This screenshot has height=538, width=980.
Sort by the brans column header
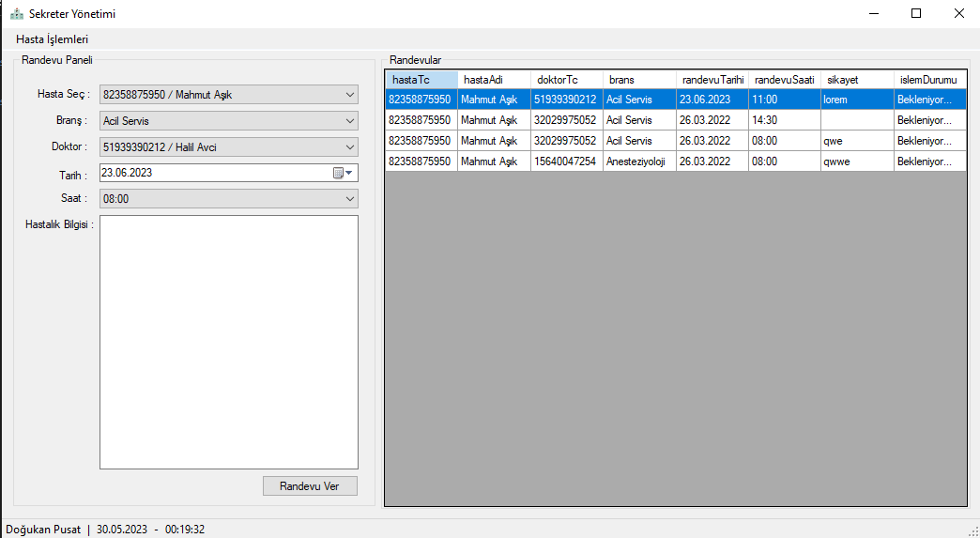tap(639, 80)
